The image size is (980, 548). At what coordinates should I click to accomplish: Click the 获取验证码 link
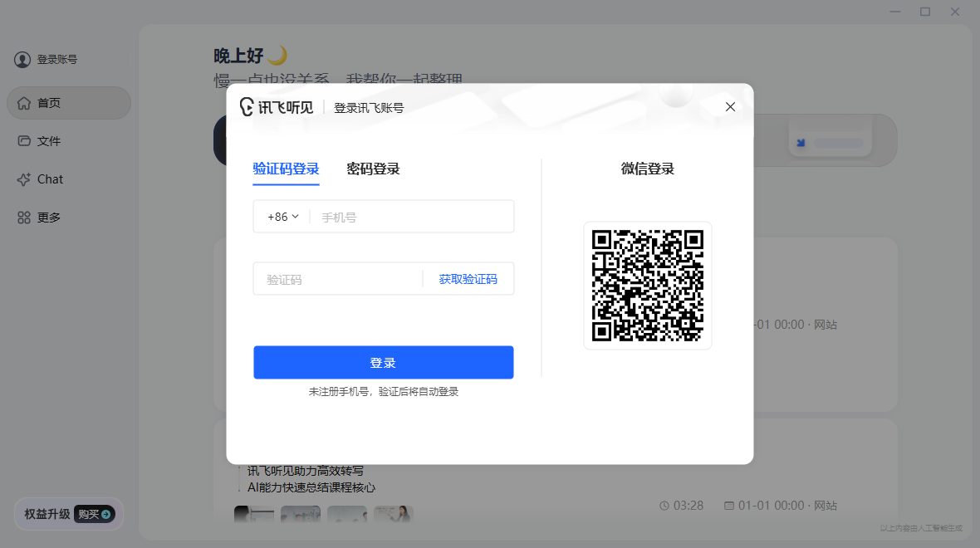tap(468, 279)
